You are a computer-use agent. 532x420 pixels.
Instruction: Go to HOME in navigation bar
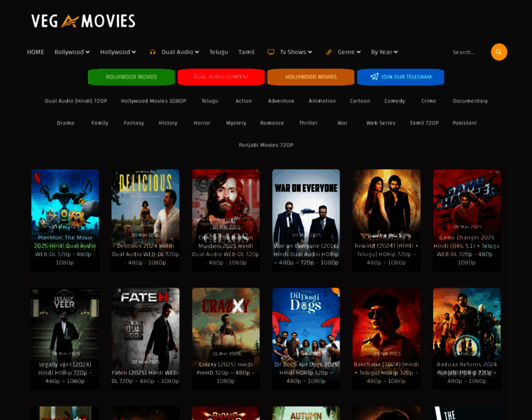[35, 52]
